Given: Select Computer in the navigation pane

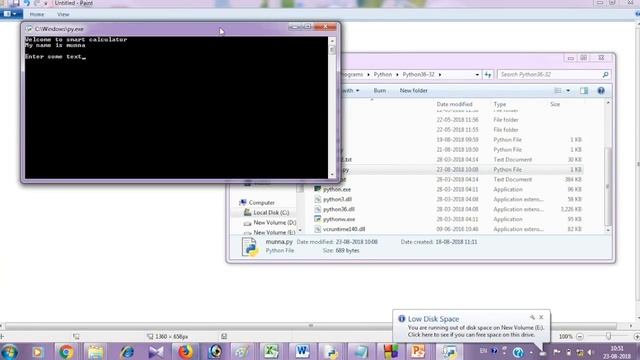Looking at the screenshot, I should pyautogui.click(x=261, y=202).
